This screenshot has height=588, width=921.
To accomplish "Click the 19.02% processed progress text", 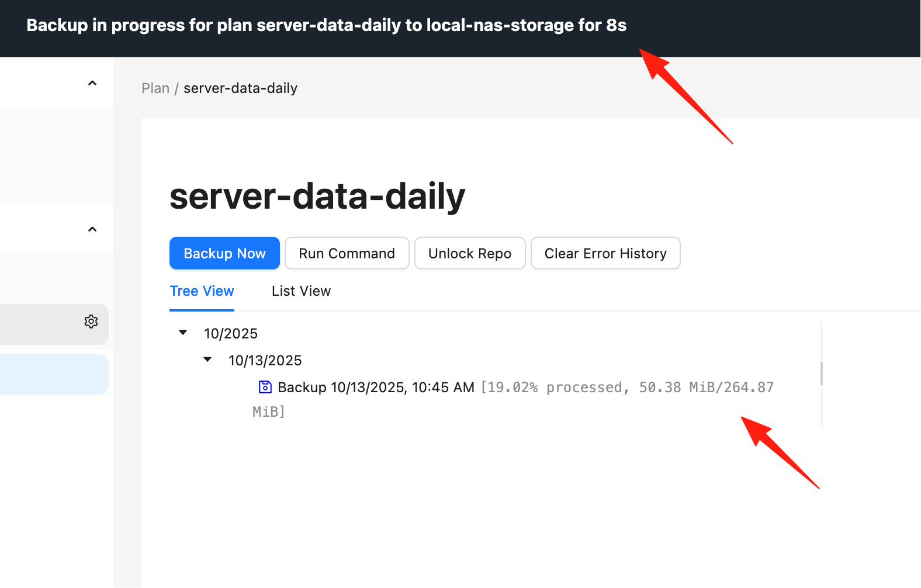I will click(513, 399).
